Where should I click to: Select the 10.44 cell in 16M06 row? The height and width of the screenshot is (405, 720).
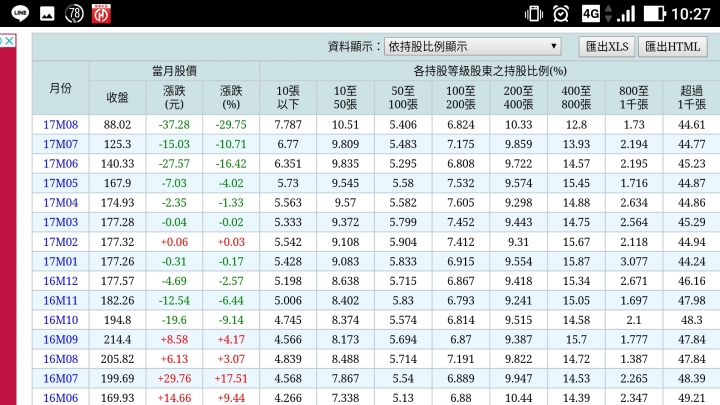click(x=518, y=398)
